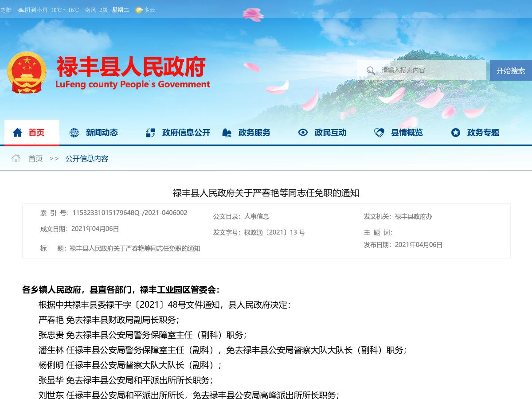Click the 公开信息内容 breadcrumb link
Viewport: 532px width, 399px height.
click(87, 158)
